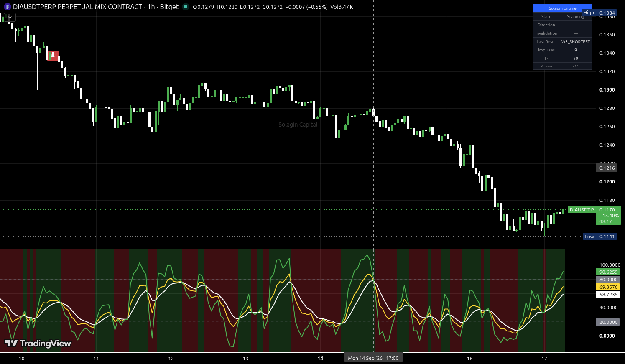Click the 0.1300 price scale label

[607, 90]
